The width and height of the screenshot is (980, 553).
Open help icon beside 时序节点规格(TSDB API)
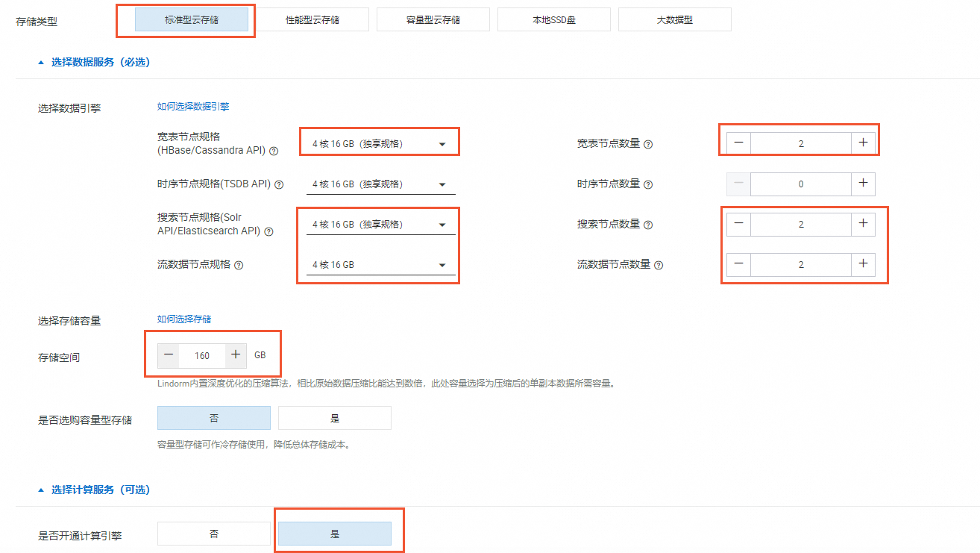pos(279,184)
